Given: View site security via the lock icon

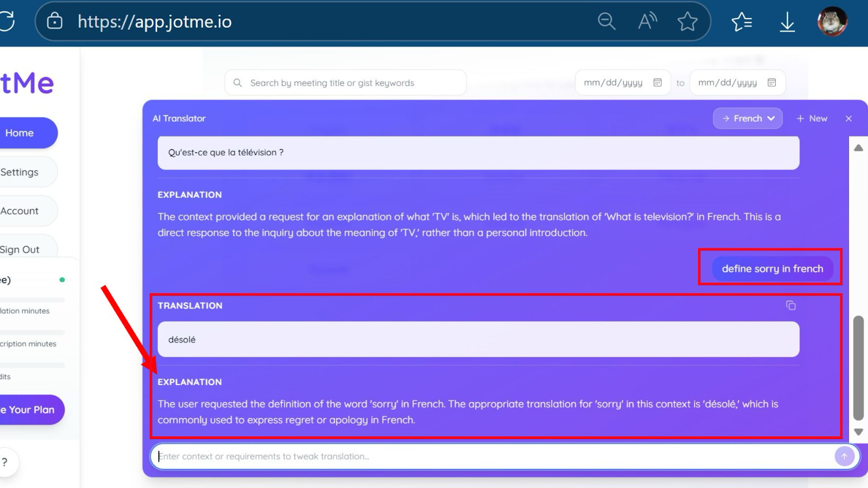Looking at the screenshot, I should [x=55, y=22].
